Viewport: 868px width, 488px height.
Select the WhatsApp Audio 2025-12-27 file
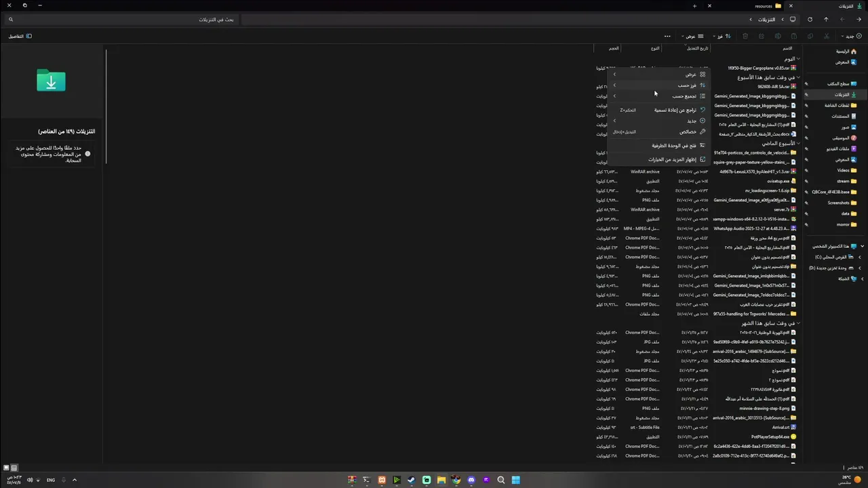755,228
